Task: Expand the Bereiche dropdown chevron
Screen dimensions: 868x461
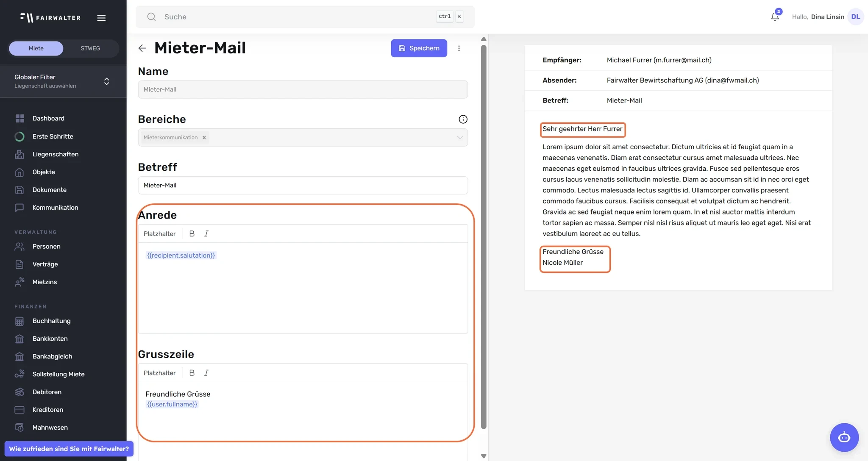Action: click(x=459, y=138)
